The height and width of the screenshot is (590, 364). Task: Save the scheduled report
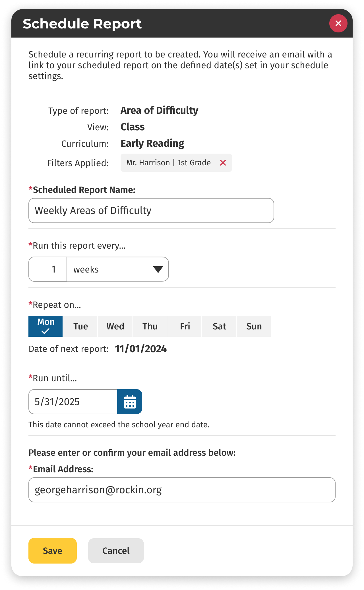[53, 551]
